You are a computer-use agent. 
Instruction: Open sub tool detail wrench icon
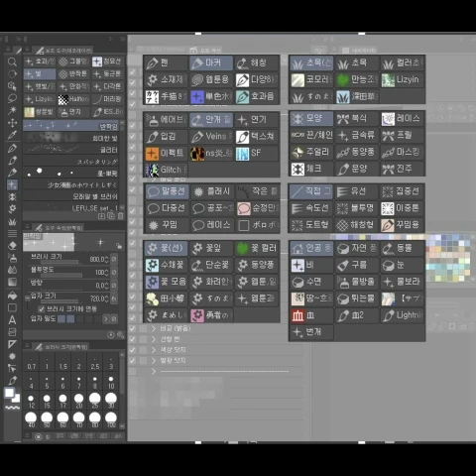120,335
